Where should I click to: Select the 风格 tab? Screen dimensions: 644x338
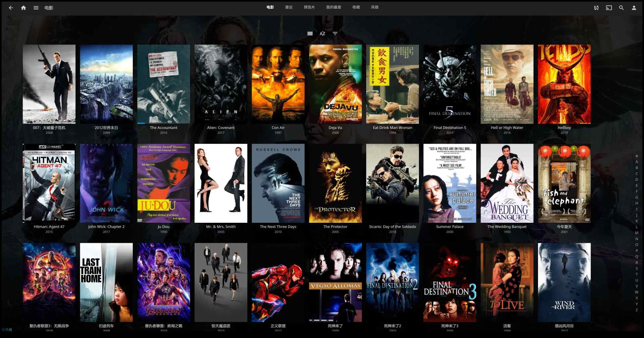375,7
